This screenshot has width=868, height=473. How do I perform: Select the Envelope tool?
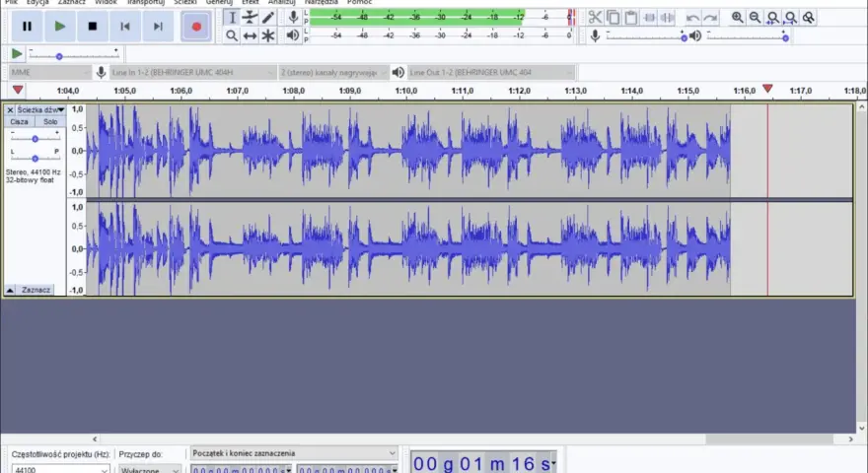[x=251, y=17]
